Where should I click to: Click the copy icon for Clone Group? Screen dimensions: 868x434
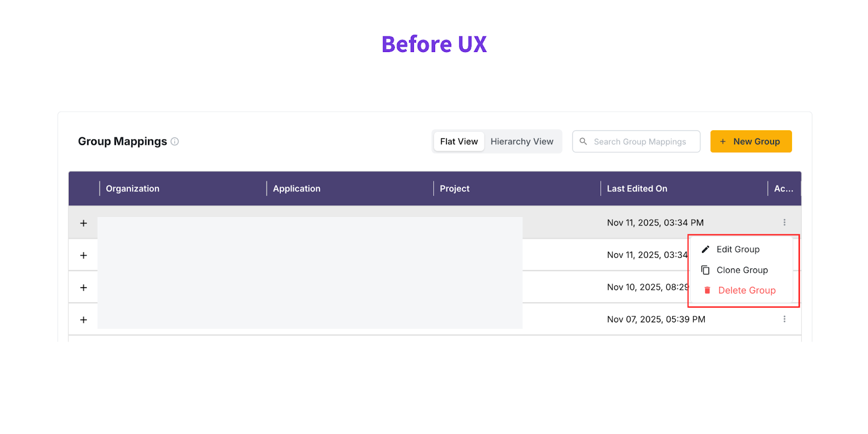(705, 270)
